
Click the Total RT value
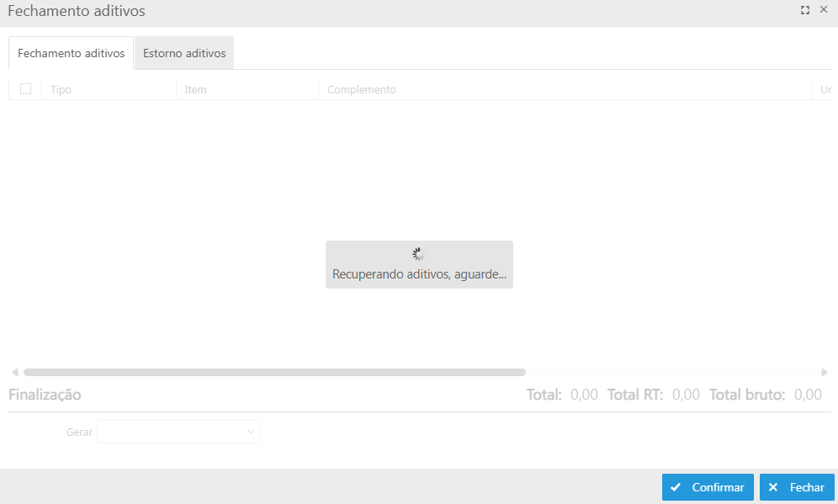(686, 395)
